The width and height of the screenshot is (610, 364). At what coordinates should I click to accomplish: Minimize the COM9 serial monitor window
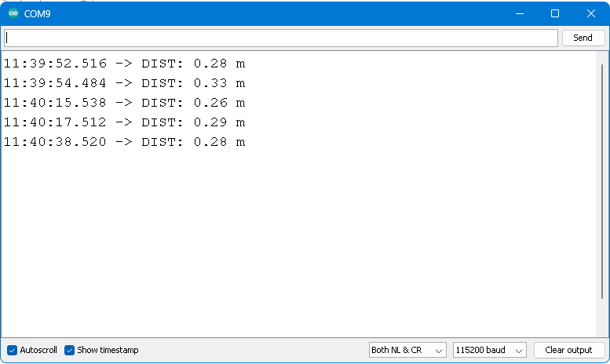coord(519,13)
